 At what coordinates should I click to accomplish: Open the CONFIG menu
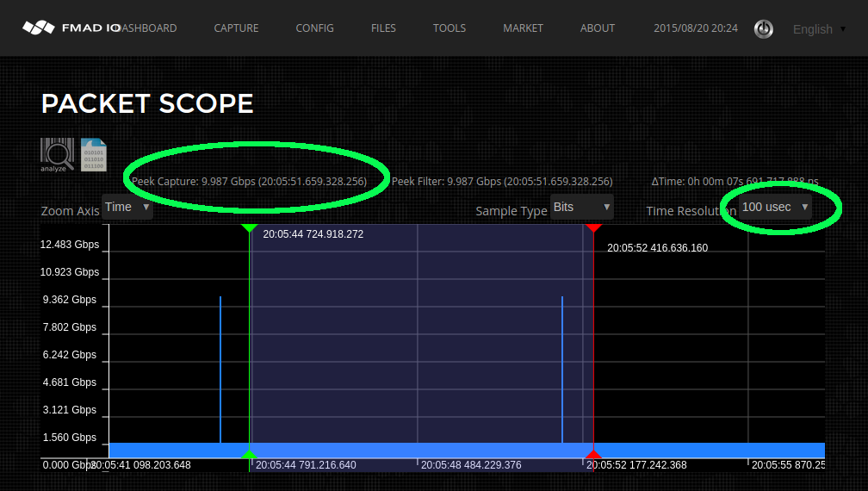(x=314, y=28)
